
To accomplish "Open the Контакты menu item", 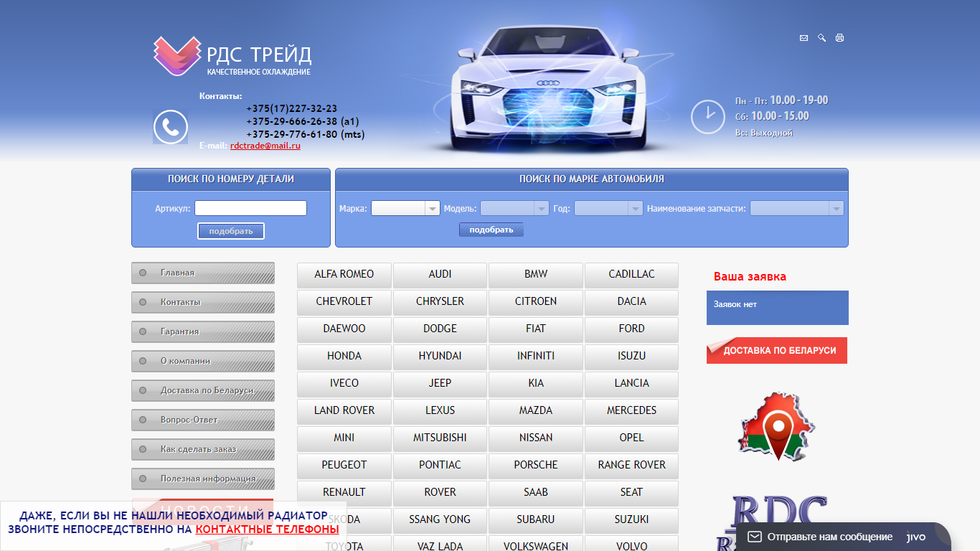I will tap(203, 302).
